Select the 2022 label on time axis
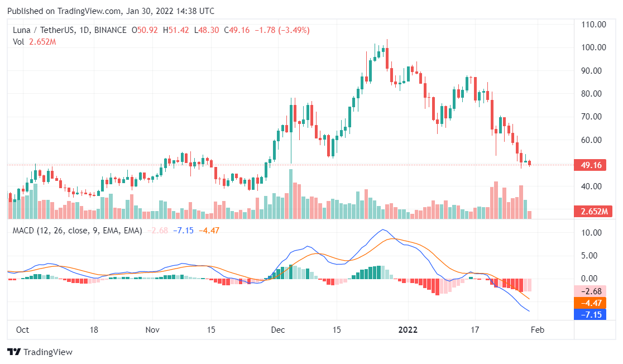This screenshot has width=623, height=364. click(x=408, y=329)
